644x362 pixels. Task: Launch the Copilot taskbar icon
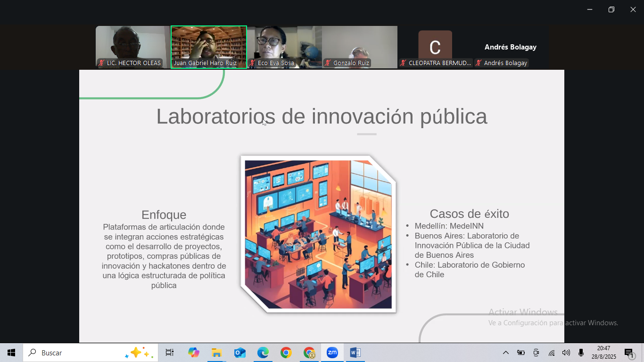point(193,353)
